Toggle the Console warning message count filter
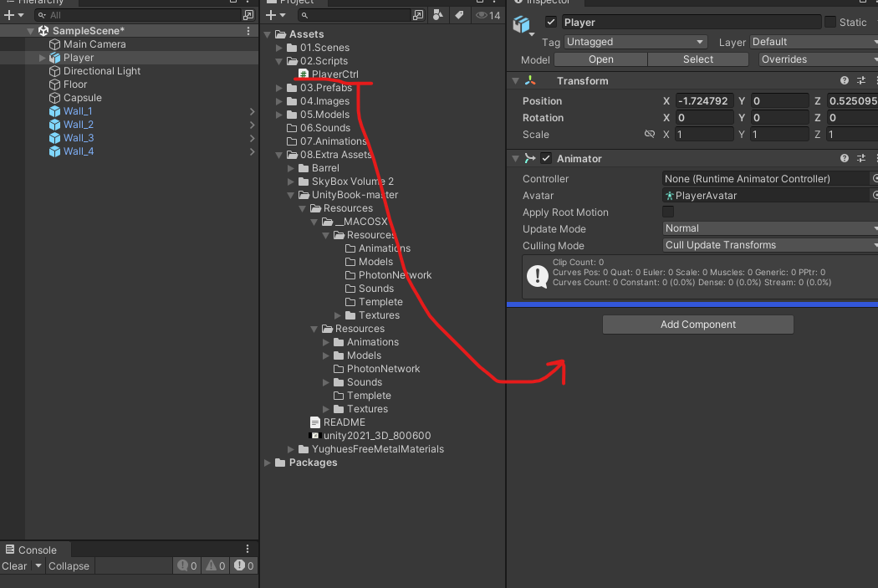Screen dimensions: 878x588 215,565
